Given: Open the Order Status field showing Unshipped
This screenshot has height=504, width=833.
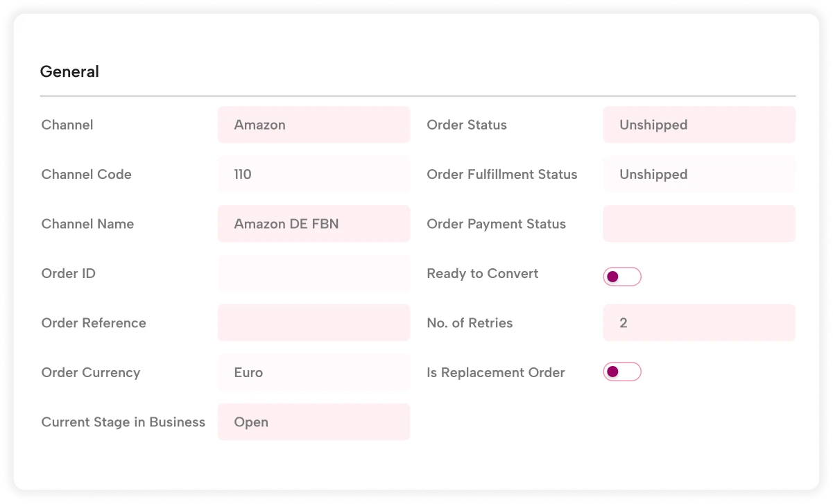Looking at the screenshot, I should (698, 125).
